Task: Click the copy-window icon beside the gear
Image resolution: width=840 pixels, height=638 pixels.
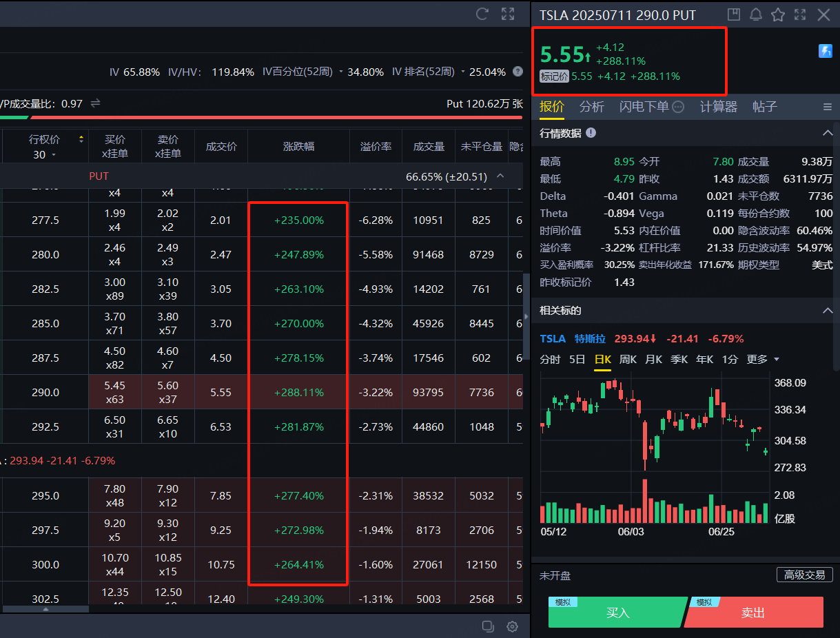Action: click(488, 626)
